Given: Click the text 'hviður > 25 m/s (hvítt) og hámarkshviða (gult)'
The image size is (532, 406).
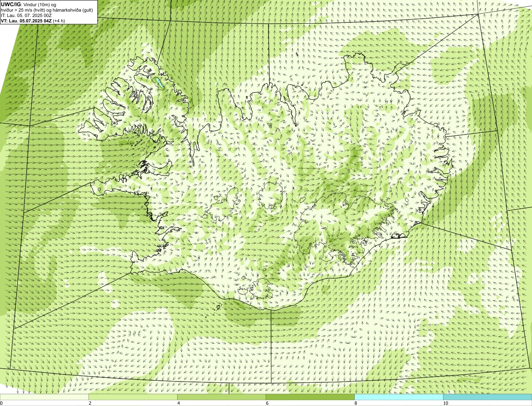Looking at the screenshot, I should click(x=47, y=10).
